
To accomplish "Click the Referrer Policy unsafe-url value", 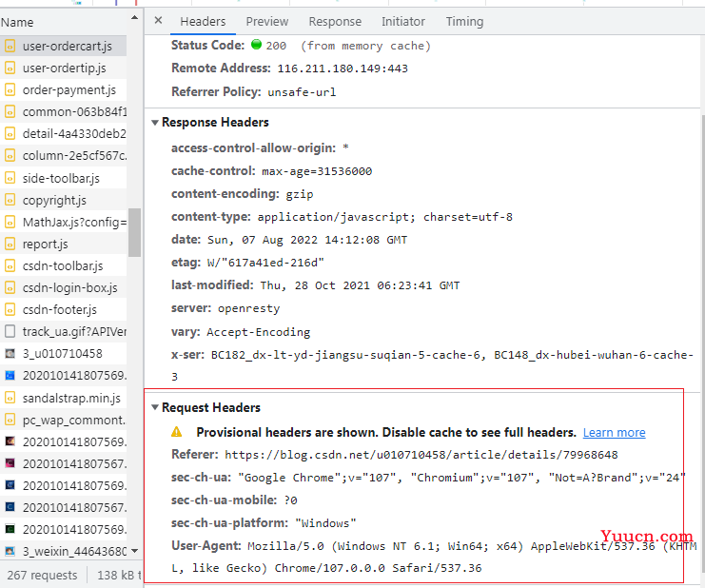I will click(302, 92).
